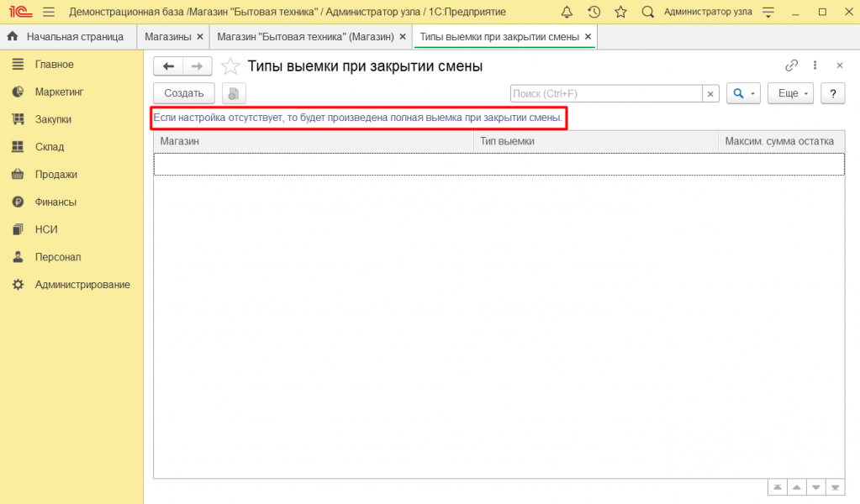Open the 'Продажи' section
Screen dimensions: 860x504
tap(55, 175)
